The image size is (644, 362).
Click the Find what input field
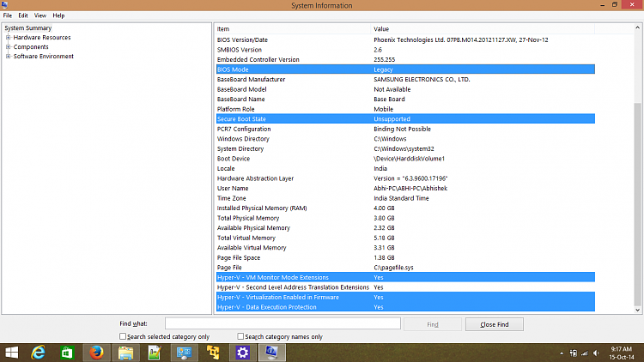click(283, 323)
